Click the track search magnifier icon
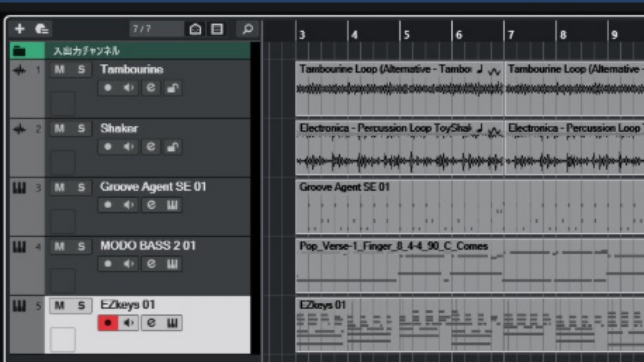Image resolution: width=644 pixels, height=362 pixels. coord(247,29)
